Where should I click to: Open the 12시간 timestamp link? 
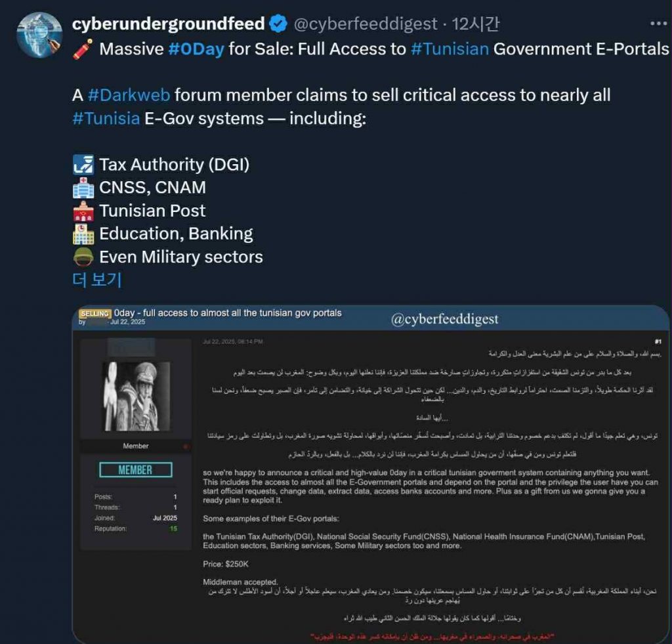point(476,24)
